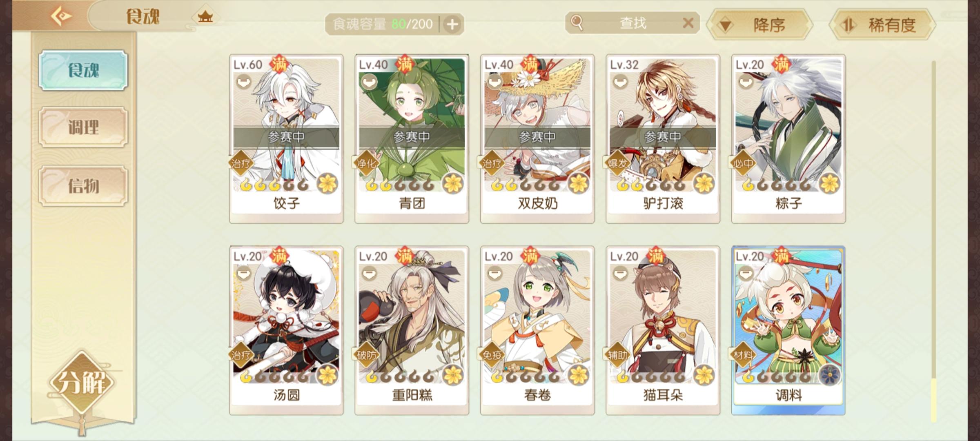
Task: Switch to the 信物 side tab
Action: (83, 186)
